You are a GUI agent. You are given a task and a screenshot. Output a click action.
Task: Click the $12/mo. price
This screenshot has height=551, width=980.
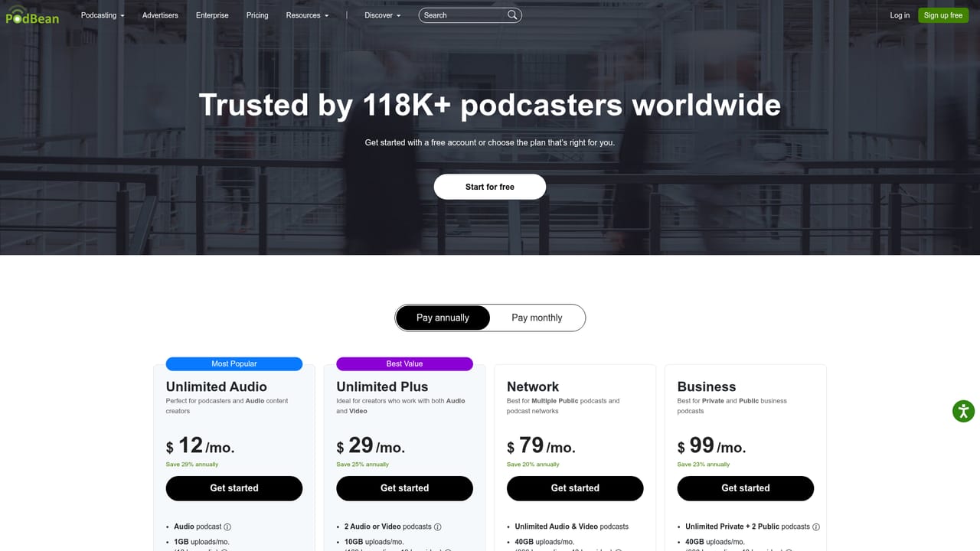pyautogui.click(x=201, y=445)
